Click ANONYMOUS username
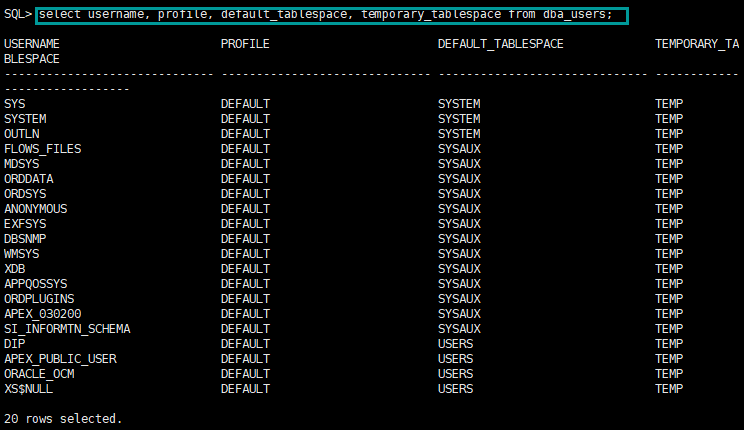The image size is (744, 430). pyautogui.click(x=36, y=209)
